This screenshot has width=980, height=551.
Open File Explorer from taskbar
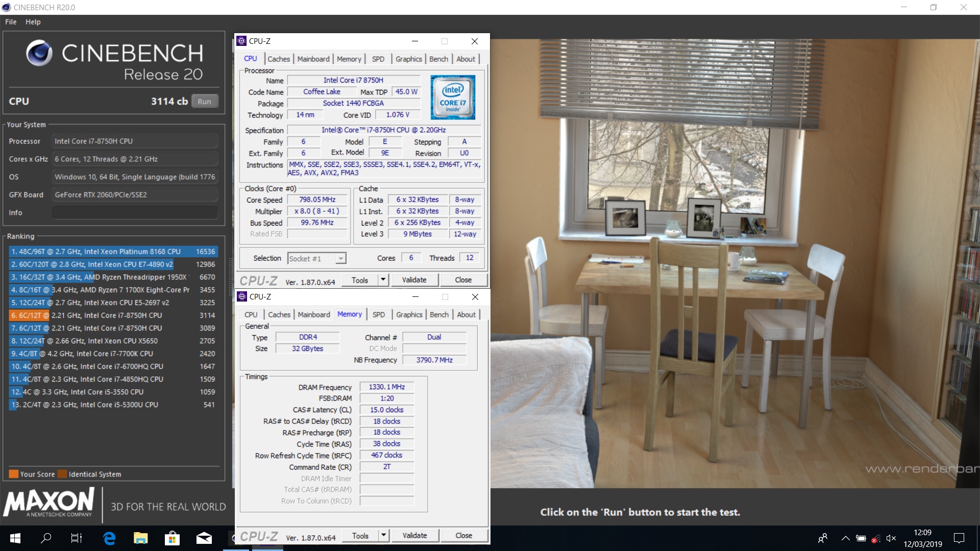[x=140, y=538]
